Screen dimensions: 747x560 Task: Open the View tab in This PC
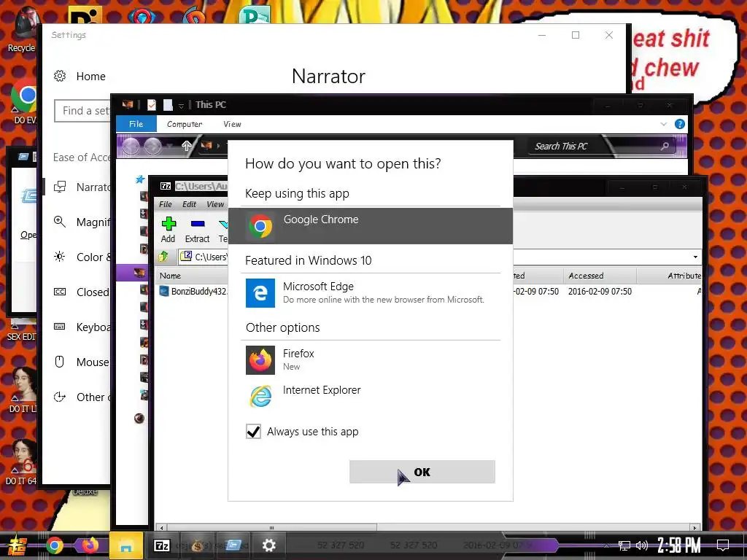pyautogui.click(x=232, y=124)
